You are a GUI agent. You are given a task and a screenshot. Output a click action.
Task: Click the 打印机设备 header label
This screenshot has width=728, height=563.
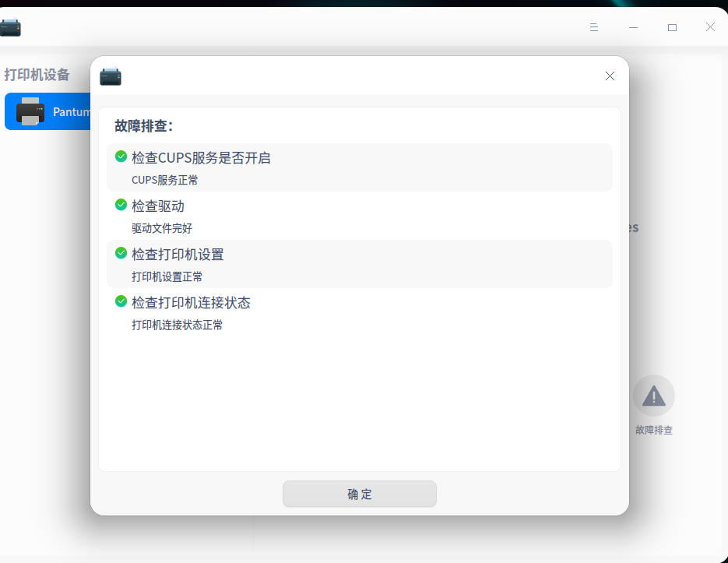pos(37,75)
